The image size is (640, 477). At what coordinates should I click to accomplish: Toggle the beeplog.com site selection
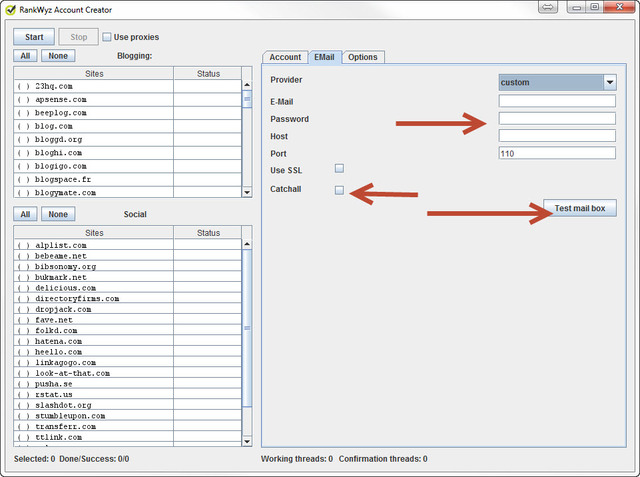click(24, 113)
